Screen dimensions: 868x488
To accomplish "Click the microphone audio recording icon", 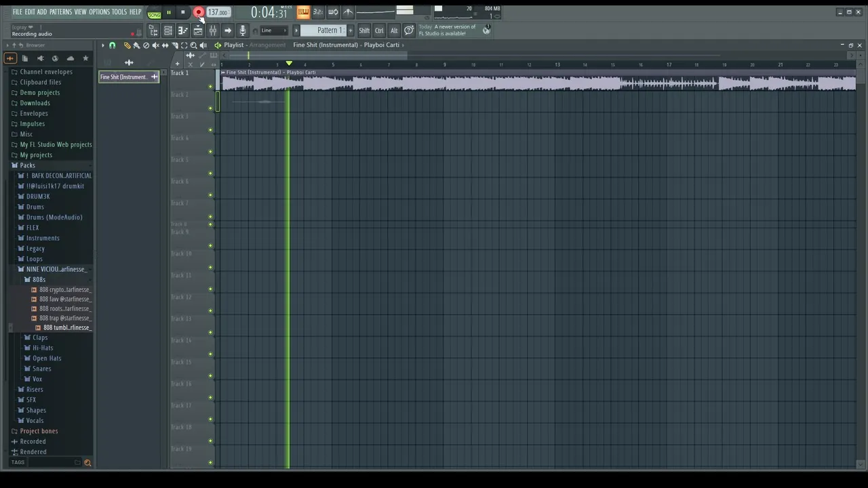I will pyautogui.click(x=243, y=30).
